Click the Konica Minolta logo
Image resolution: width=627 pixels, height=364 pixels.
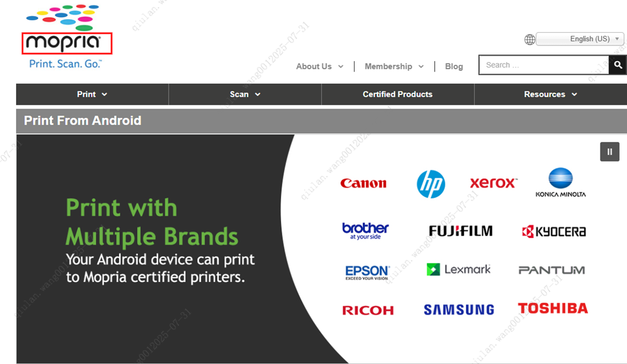pos(561,183)
